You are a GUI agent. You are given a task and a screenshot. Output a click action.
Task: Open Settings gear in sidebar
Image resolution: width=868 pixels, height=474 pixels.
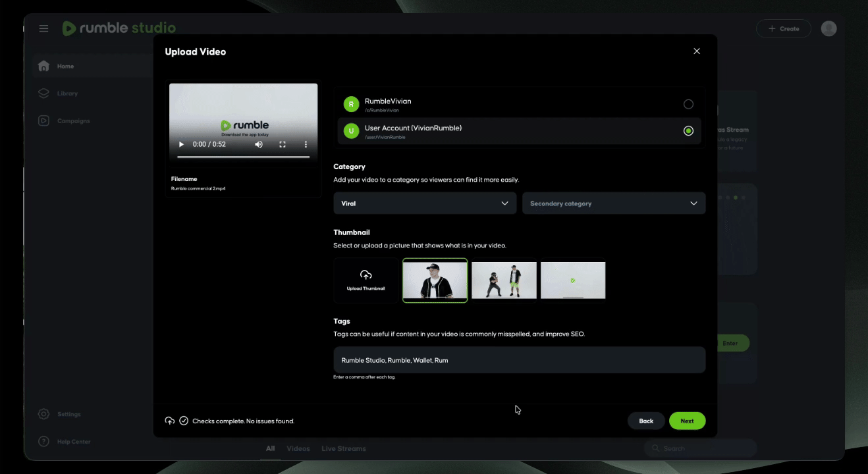(43, 414)
